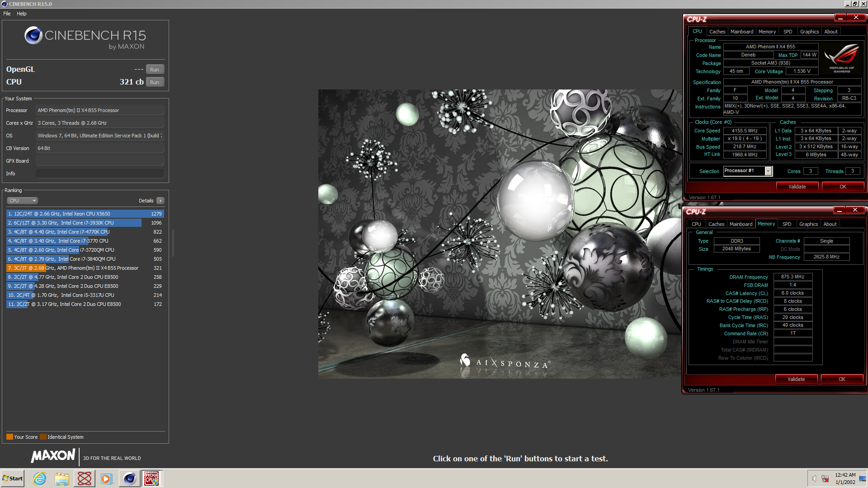This screenshot has height=488, width=868.
Task: Open Caches tab in top CPU-Z window
Action: tap(717, 32)
